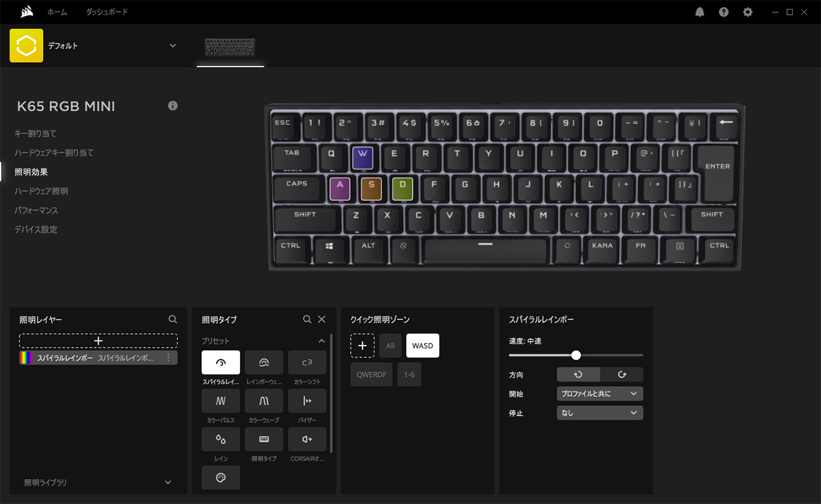Click the CAPS key on the keyboard
821x504 pixels.
click(296, 188)
